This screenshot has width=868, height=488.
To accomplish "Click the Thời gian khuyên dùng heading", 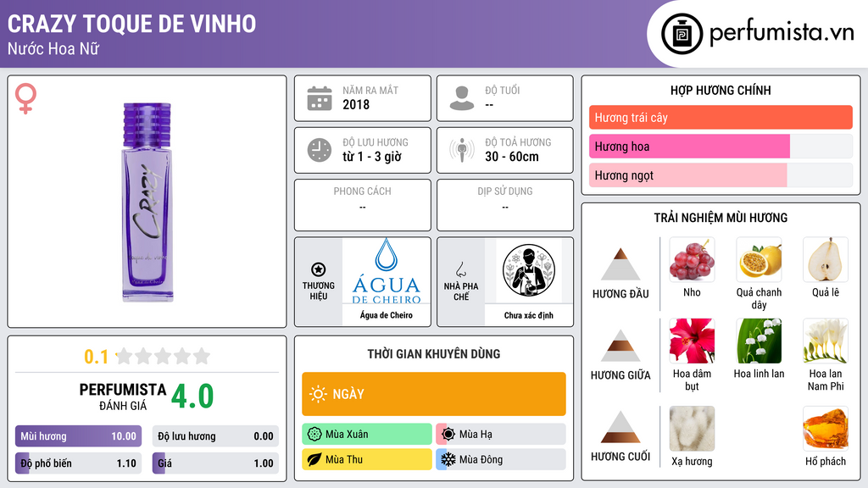I will tap(434, 354).
